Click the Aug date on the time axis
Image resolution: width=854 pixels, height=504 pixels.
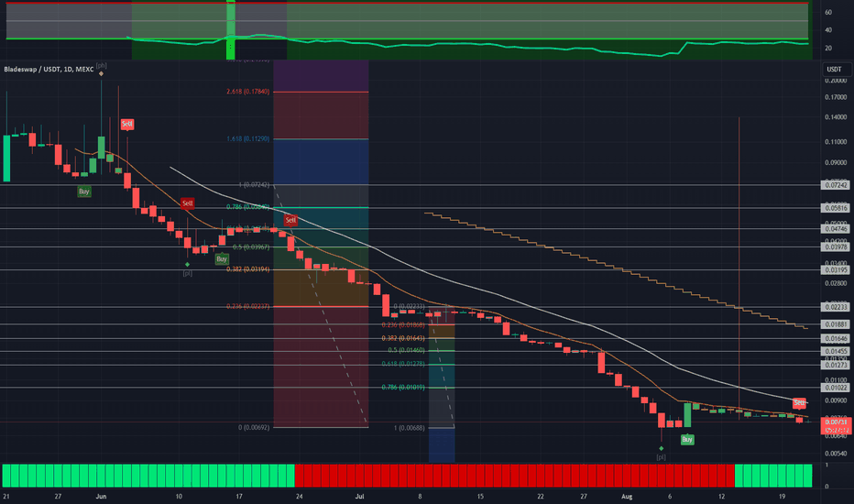pyautogui.click(x=627, y=497)
